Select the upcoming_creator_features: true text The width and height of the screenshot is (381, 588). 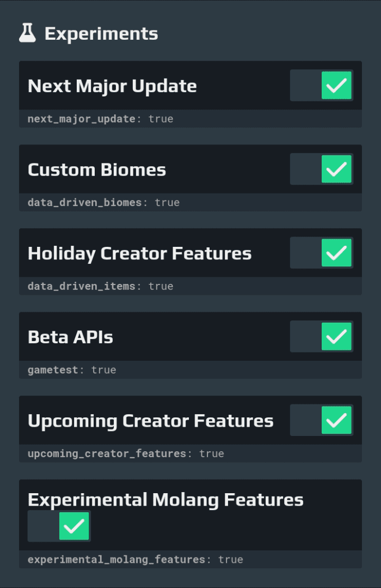click(126, 453)
